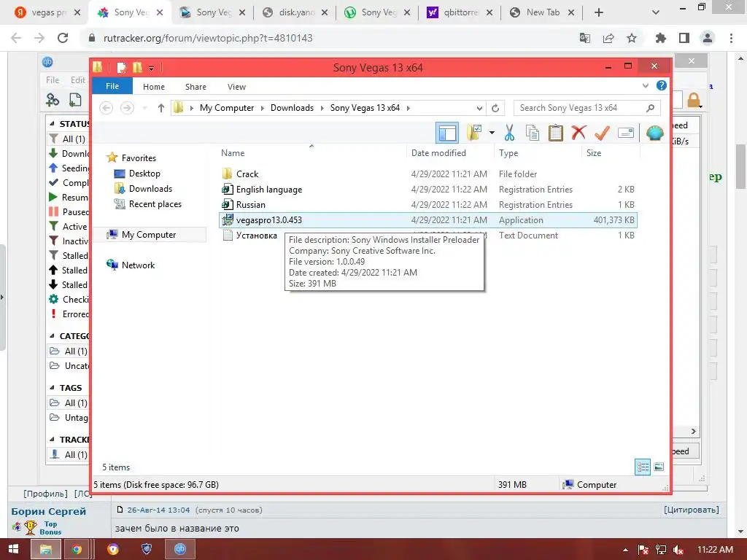
Task: Collapse the CATEGORIES section in qBittorrent
Action: (52, 335)
